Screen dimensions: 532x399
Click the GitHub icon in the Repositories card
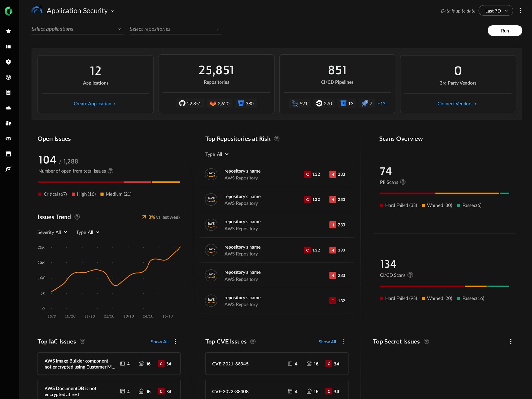click(x=182, y=103)
